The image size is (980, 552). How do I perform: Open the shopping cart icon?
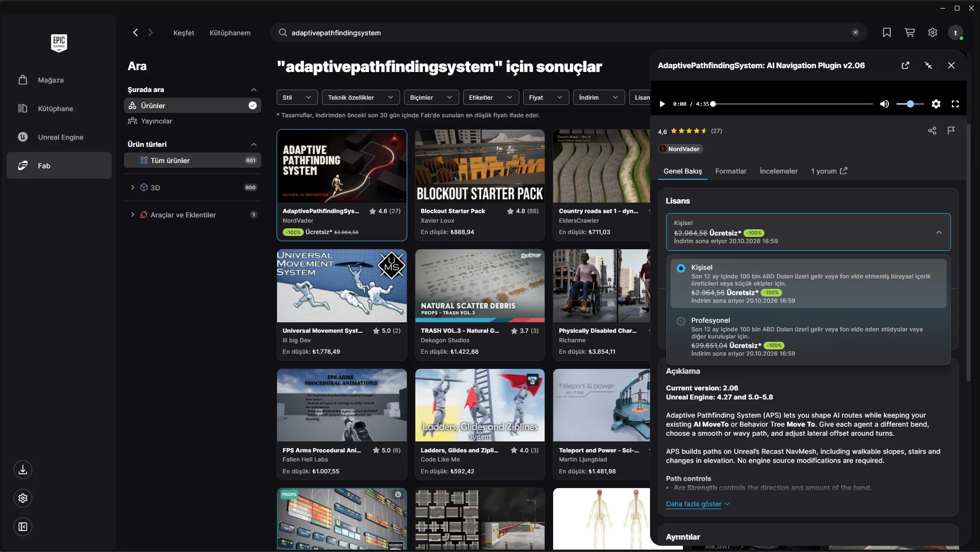[x=909, y=32]
